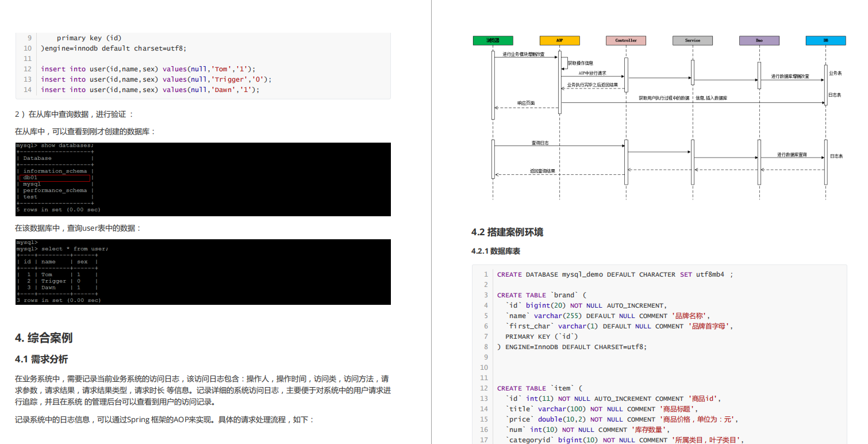Image resolution: width=868 pixels, height=444 pixels.
Task: Click the 进行数据库查询 label in the diagram
Action: [x=792, y=155]
